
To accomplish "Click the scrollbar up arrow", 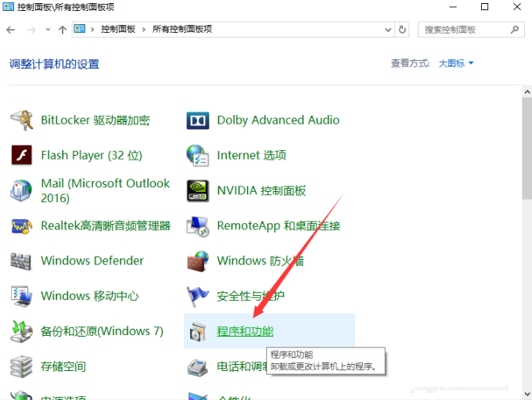I will point(527,92).
